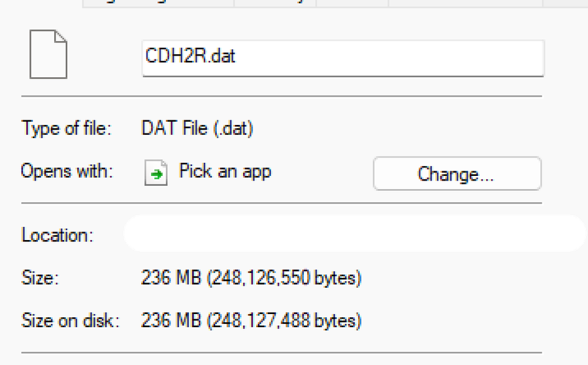Click the green arrow Pick an app icon
The height and width of the screenshot is (365, 588).
157,174
